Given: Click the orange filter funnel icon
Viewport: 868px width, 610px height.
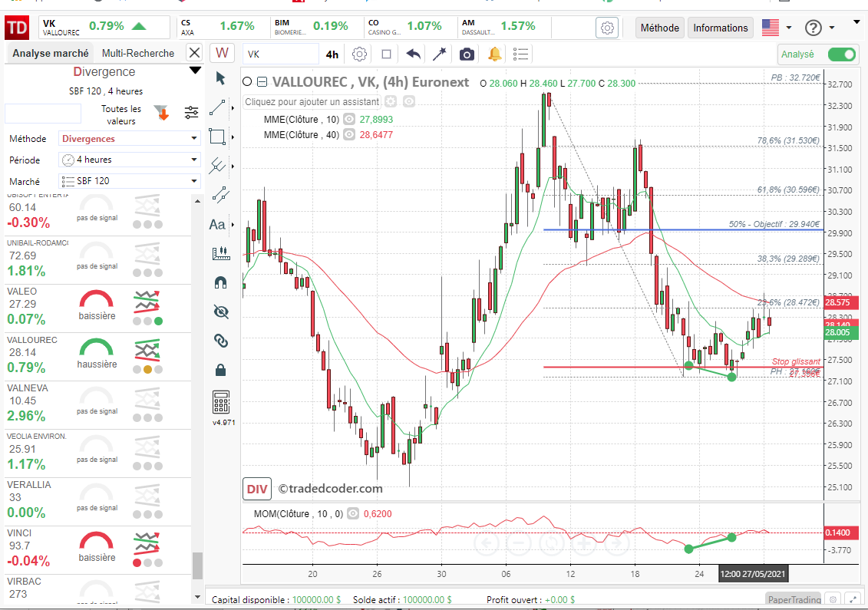Looking at the screenshot, I should coord(162,113).
